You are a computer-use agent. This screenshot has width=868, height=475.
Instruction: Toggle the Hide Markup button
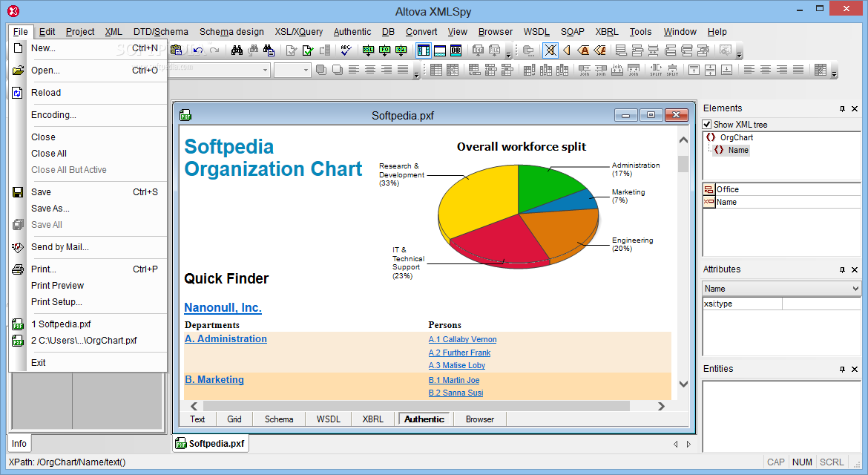550,50
